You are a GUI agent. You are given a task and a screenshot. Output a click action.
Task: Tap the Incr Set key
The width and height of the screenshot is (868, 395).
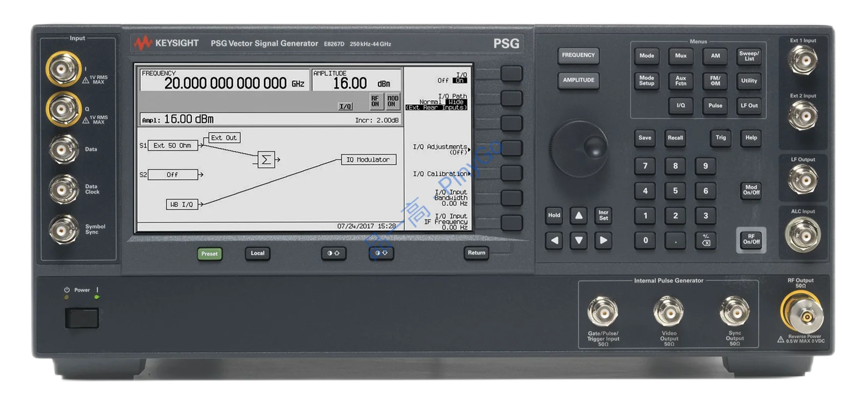604,215
